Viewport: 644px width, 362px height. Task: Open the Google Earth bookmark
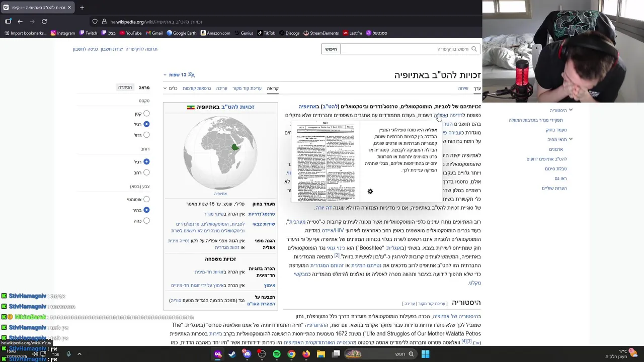182,33
